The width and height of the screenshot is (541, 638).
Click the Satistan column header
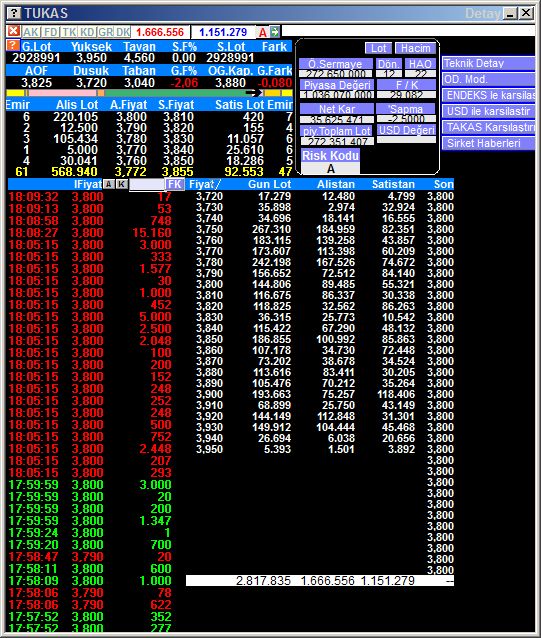point(393,184)
